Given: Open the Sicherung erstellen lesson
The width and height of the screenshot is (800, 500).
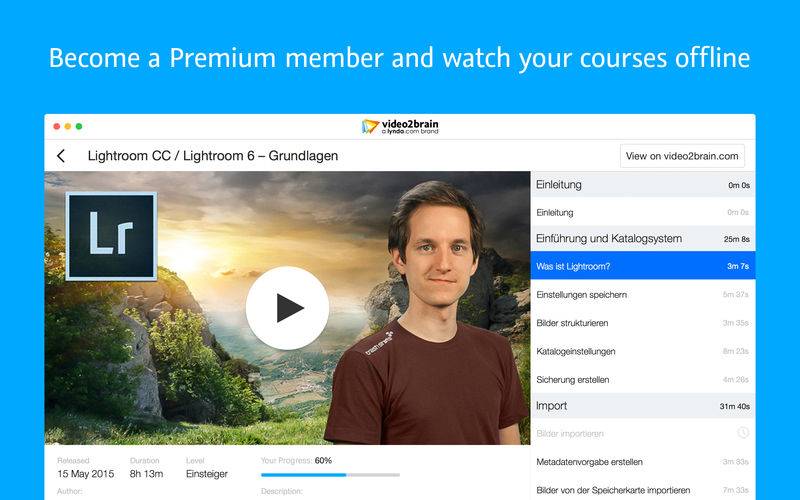Looking at the screenshot, I should (643, 380).
